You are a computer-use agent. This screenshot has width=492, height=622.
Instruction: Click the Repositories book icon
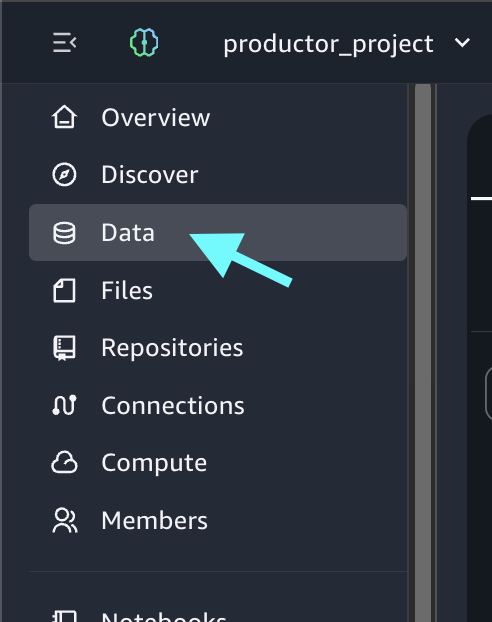coord(64,348)
